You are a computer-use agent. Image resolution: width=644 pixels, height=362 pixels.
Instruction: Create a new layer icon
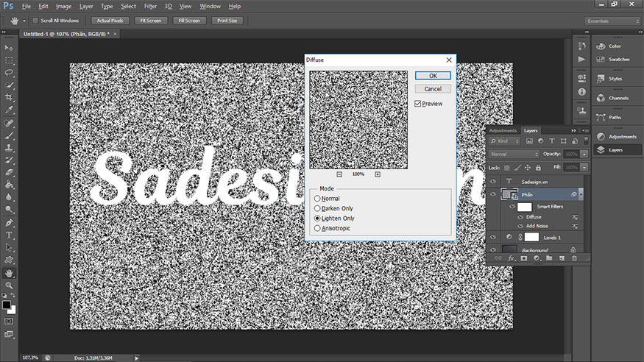(x=562, y=258)
